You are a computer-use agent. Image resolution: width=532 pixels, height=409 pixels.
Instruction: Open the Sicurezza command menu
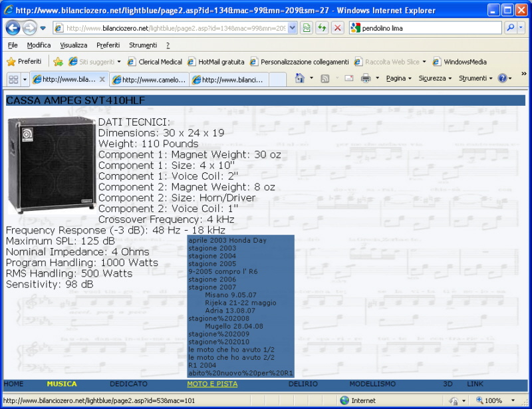click(435, 78)
